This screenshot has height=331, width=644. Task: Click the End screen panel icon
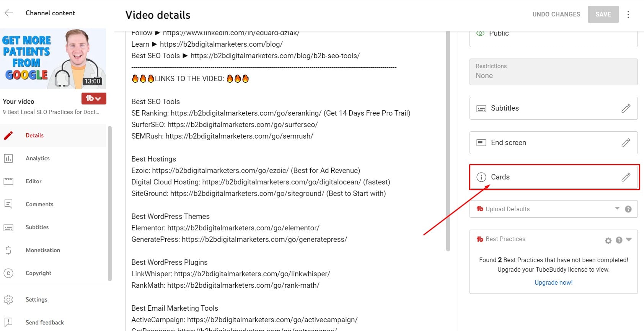[481, 143]
